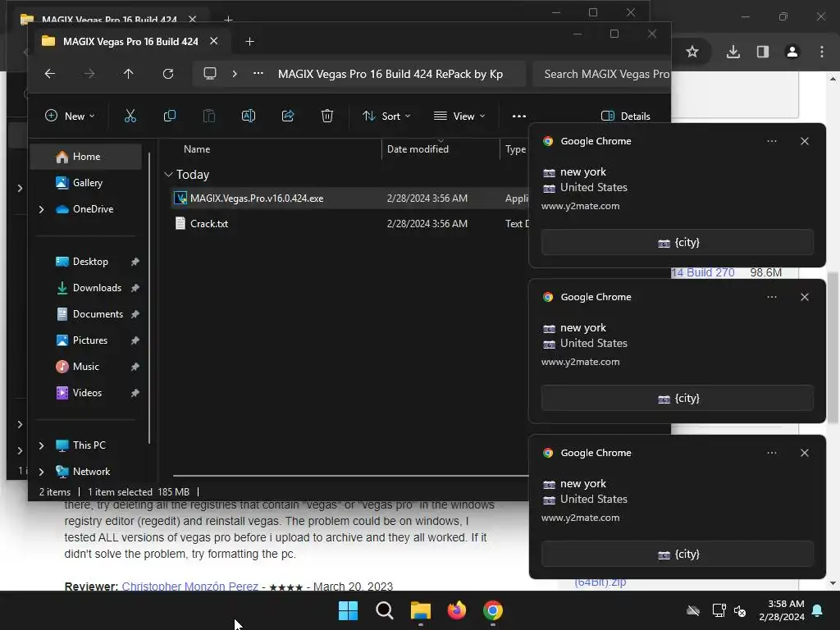Expand This PC in navigation pane
This screenshot has height=630, width=840.
[x=41, y=445]
